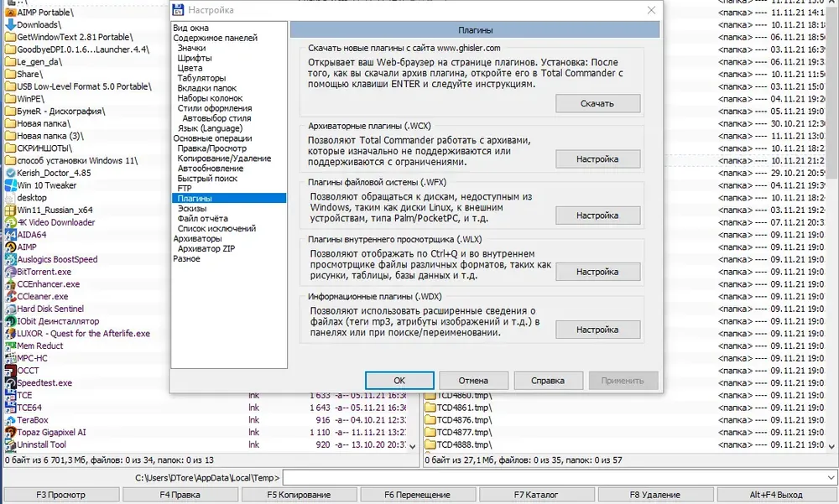Click 'F8 Удаление' function button
Viewport: 839px width, 504px height.
655,495
